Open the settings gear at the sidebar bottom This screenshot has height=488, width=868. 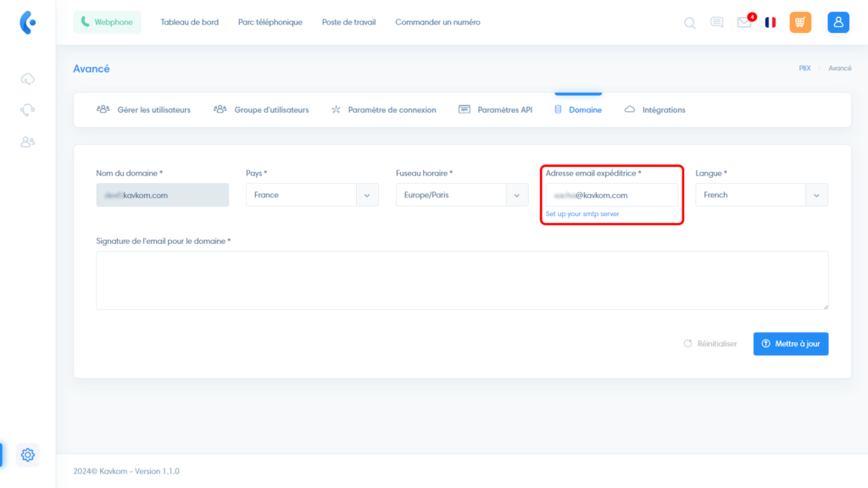click(27, 455)
